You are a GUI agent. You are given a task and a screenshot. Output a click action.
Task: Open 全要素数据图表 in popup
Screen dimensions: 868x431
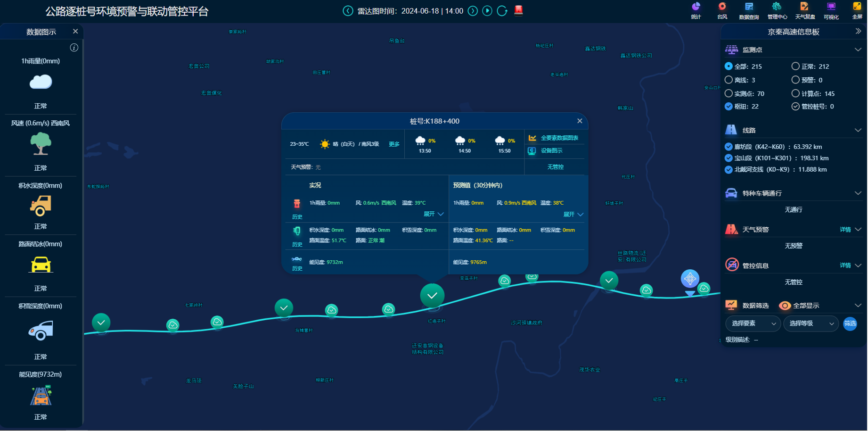pyautogui.click(x=559, y=138)
